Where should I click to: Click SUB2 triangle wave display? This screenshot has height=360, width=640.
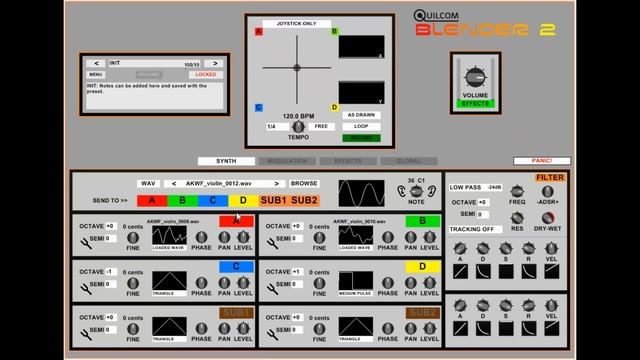click(356, 327)
